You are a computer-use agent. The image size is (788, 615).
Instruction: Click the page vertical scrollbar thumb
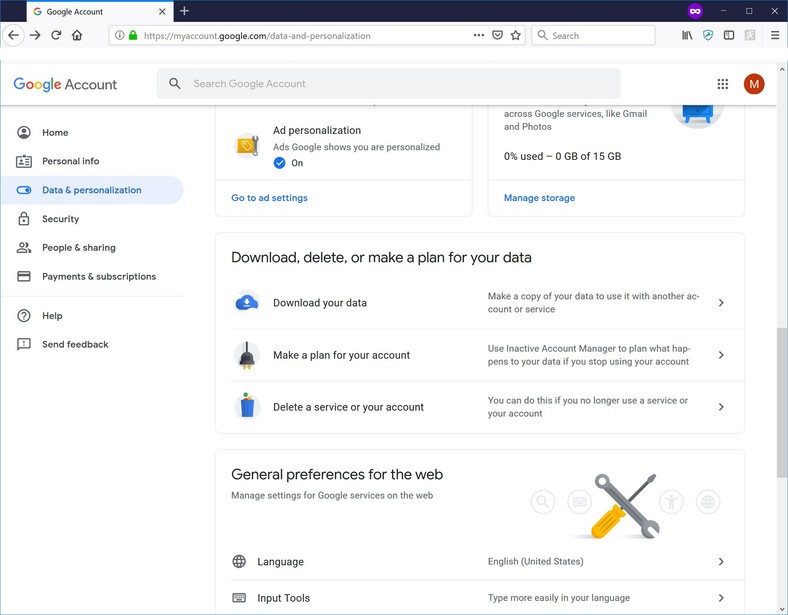pos(781,402)
